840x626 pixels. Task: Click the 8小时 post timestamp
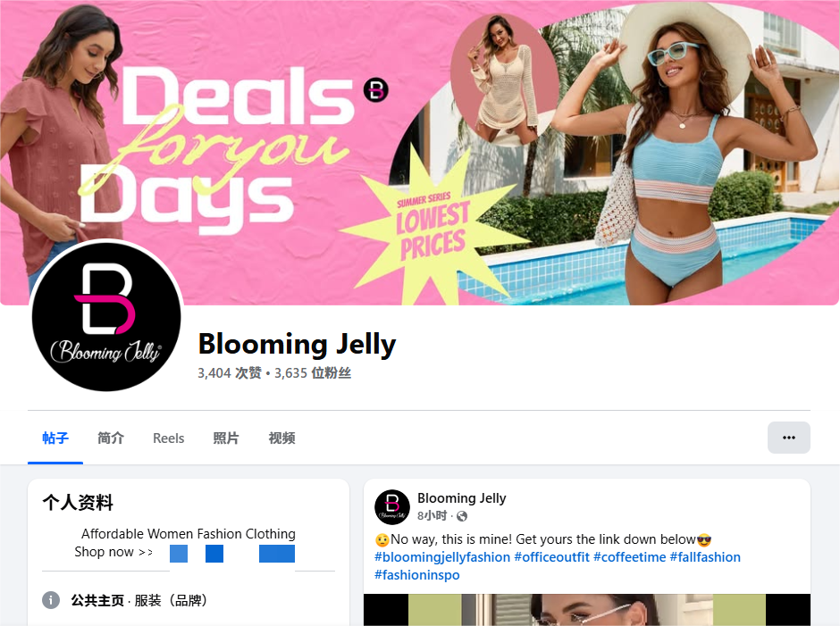(x=432, y=515)
